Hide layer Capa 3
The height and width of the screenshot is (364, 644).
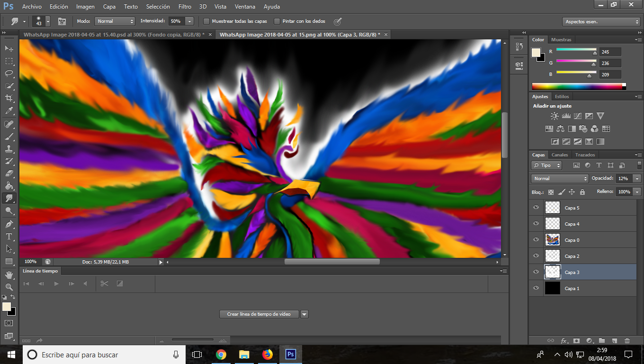[x=536, y=272]
